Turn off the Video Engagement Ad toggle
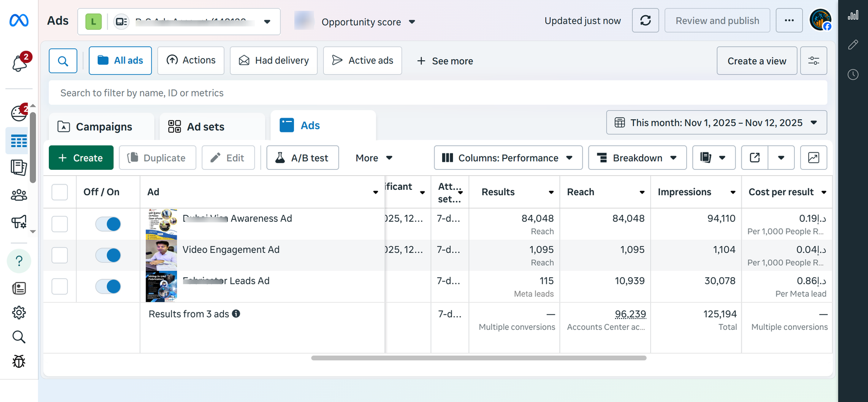This screenshot has height=402, width=868. point(108,255)
